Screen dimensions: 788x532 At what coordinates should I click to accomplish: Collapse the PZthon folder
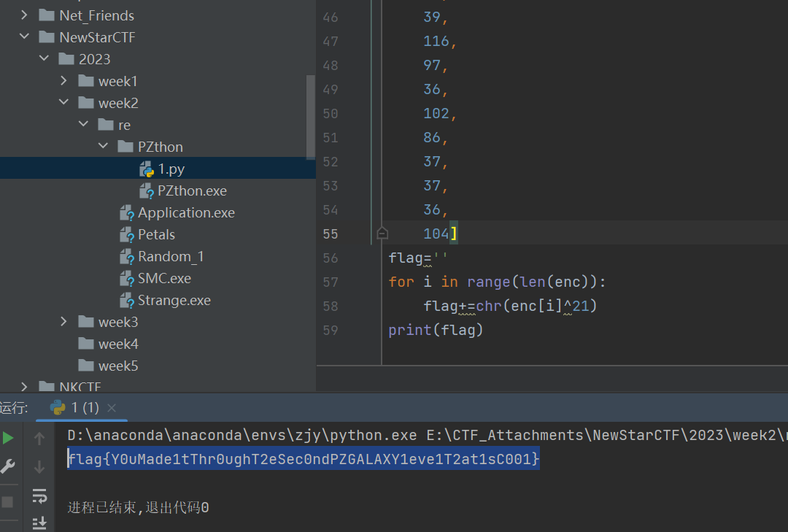pos(103,147)
